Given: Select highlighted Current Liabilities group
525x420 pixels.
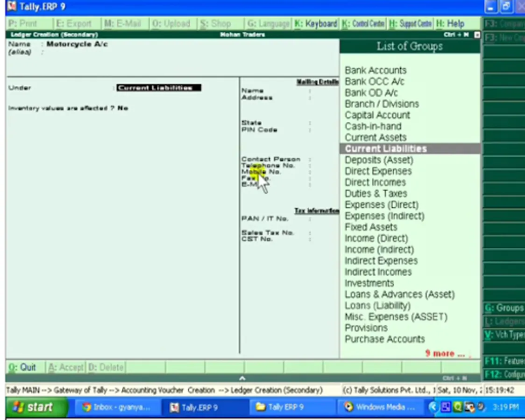Looking at the screenshot, I should pos(410,149).
